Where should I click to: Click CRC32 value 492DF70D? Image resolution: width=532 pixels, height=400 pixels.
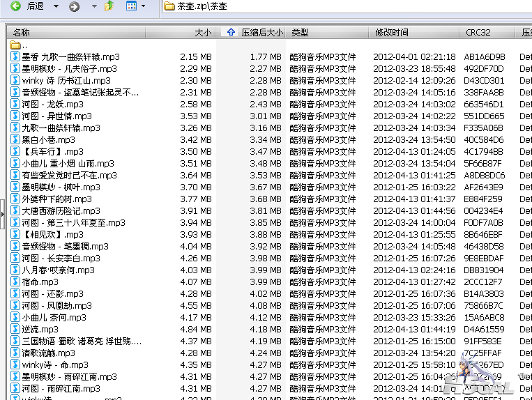pos(484,69)
